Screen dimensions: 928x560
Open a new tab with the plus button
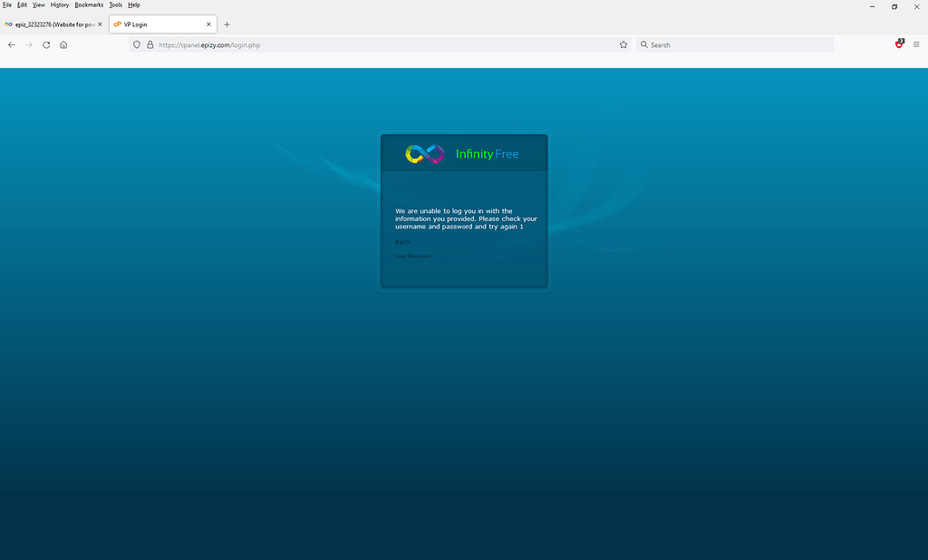227,24
